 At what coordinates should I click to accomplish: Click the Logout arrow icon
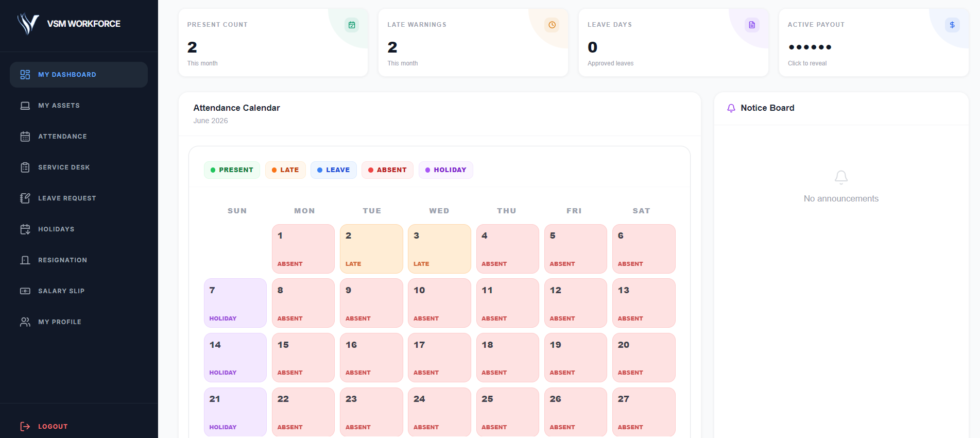[25, 426]
